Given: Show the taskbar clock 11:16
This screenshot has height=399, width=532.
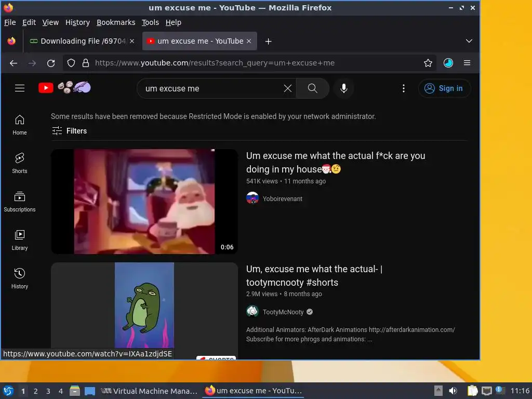Looking at the screenshot, I should 520,391.
